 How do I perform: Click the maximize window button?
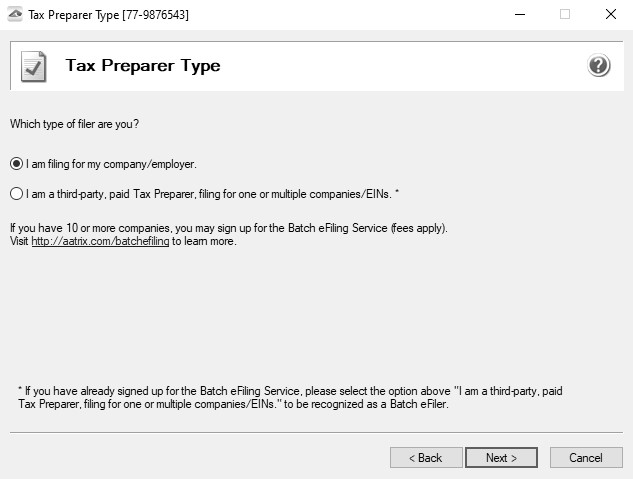click(565, 15)
